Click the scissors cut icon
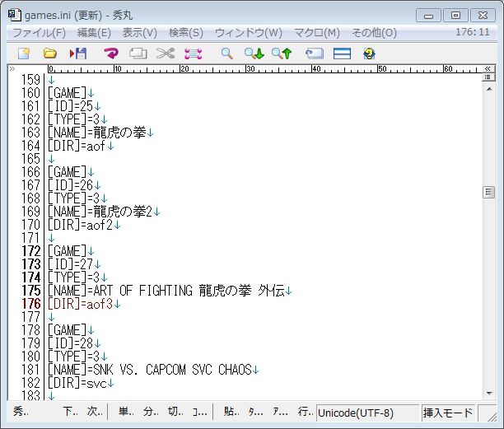This screenshot has width=504, height=429. tap(166, 54)
